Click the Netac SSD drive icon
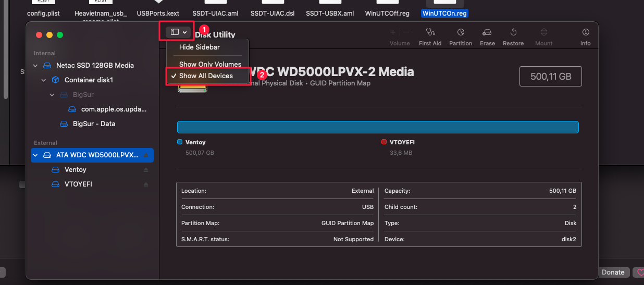 pyautogui.click(x=47, y=66)
